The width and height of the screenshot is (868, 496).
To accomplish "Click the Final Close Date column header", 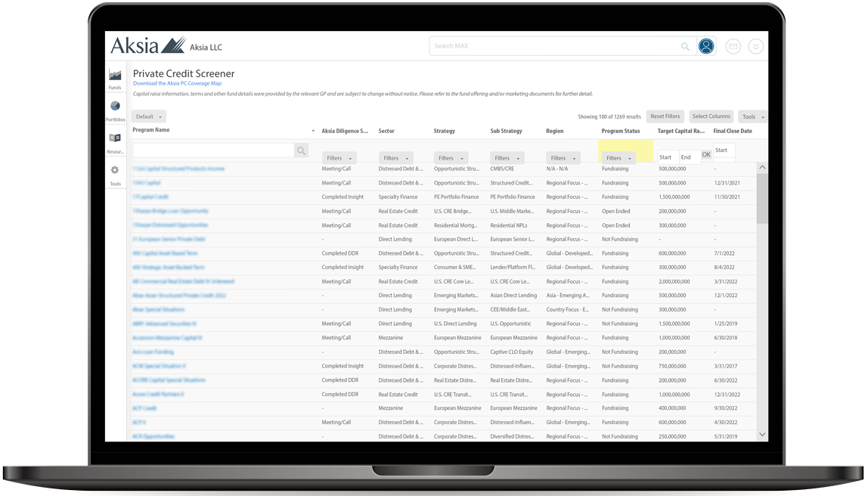I will click(733, 132).
